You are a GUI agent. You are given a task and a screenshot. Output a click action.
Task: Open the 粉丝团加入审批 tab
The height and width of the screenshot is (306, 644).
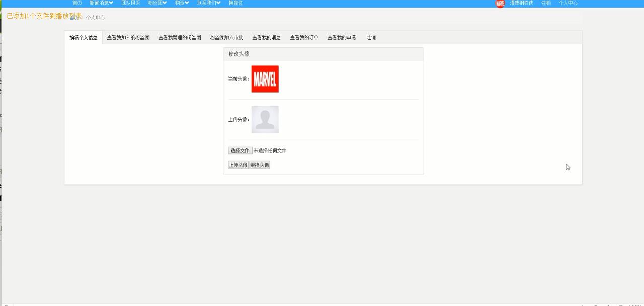pos(226,38)
